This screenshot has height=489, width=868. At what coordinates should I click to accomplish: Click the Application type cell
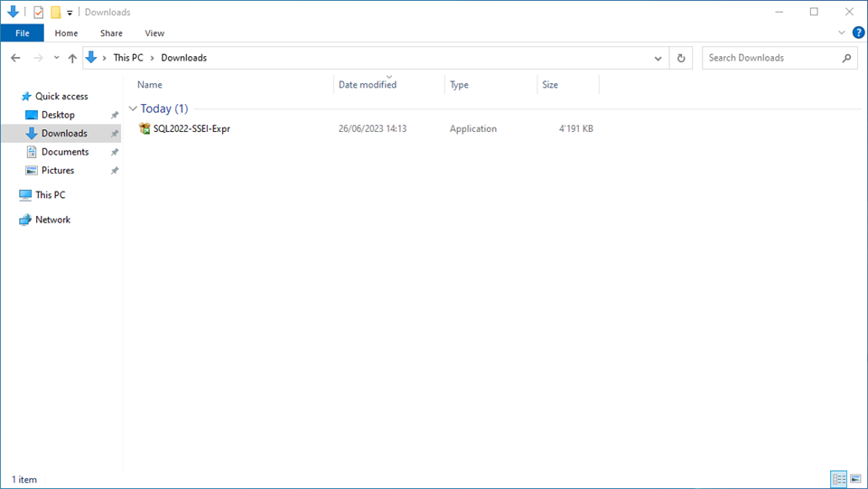point(472,128)
